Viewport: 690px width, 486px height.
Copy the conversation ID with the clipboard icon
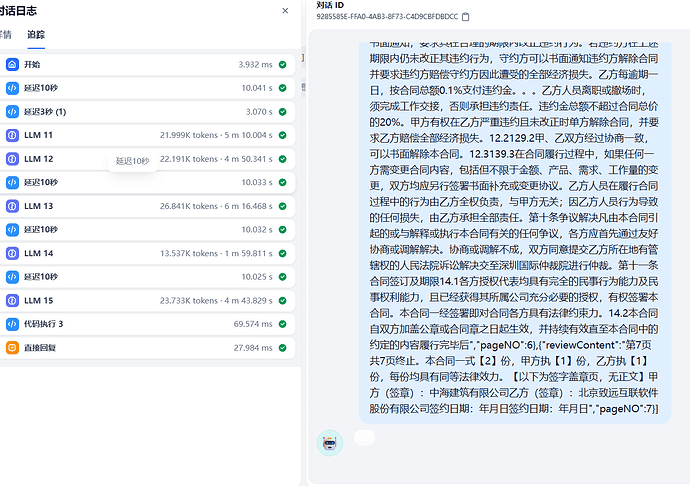click(x=466, y=17)
